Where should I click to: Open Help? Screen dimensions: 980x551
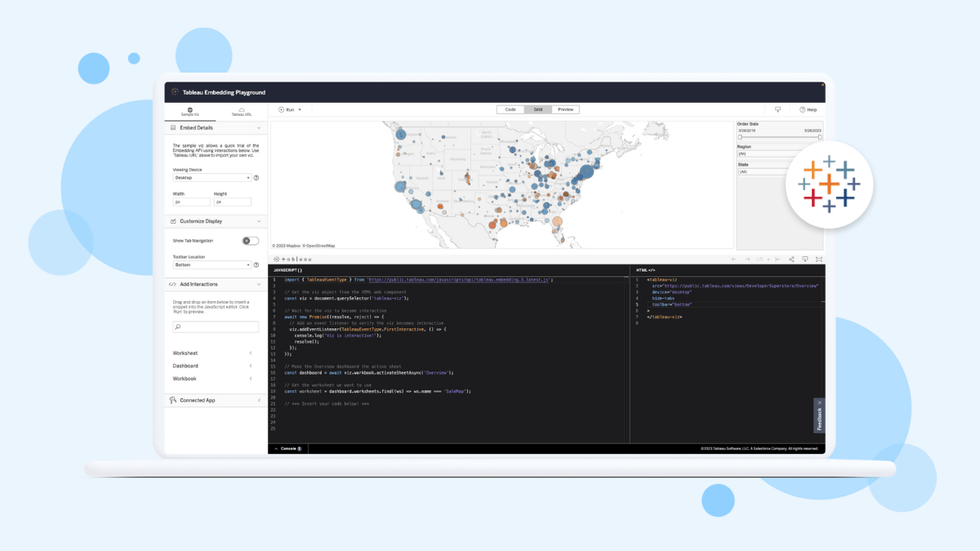coord(808,109)
